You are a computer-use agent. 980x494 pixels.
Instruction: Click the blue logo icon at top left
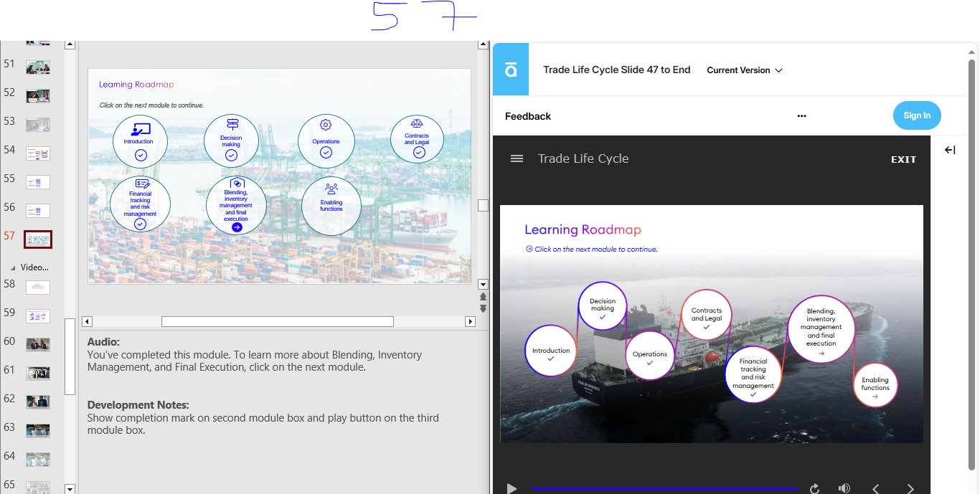click(x=511, y=70)
